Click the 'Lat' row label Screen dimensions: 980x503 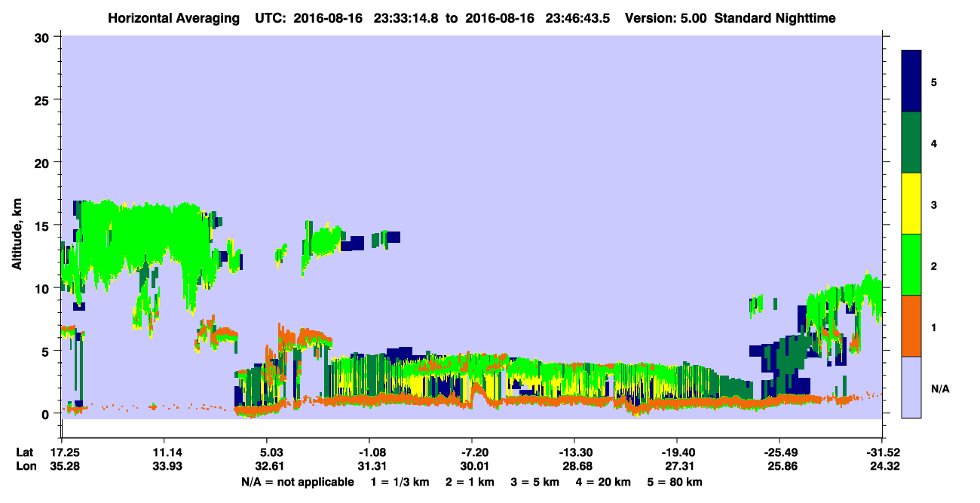click(x=23, y=452)
